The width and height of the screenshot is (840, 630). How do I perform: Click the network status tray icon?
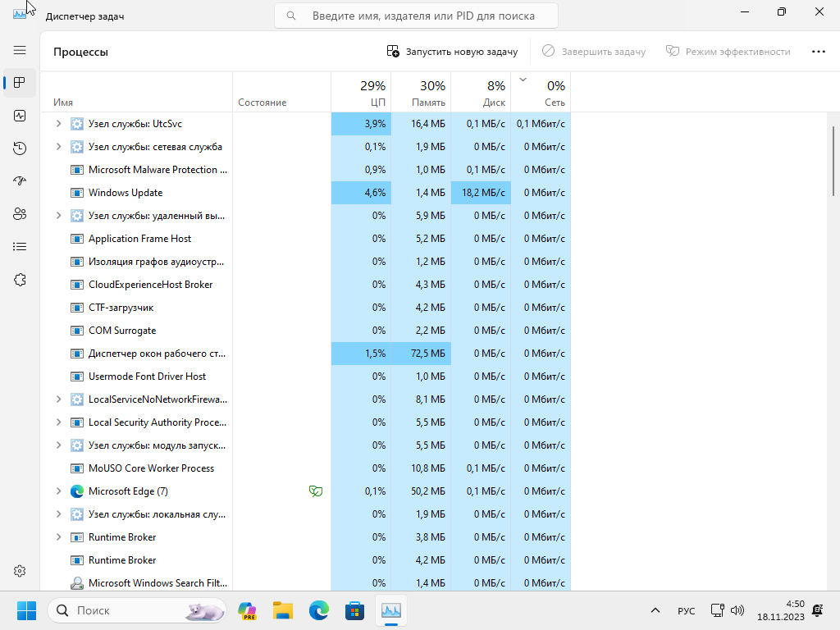[x=717, y=610]
